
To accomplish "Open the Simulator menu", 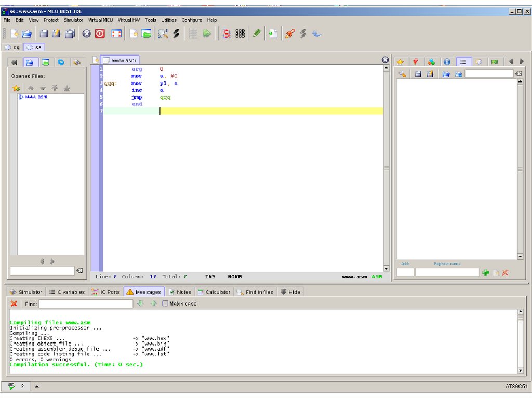I will coord(73,20).
